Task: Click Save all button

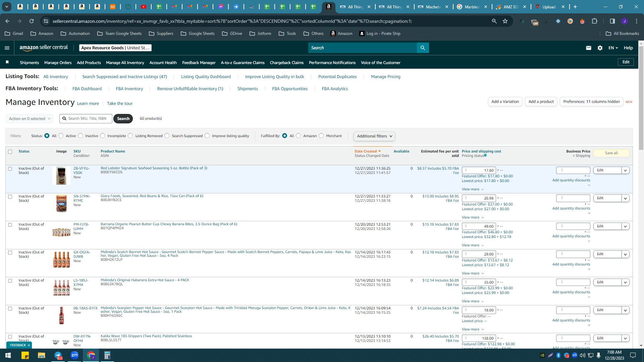Action: (x=611, y=153)
